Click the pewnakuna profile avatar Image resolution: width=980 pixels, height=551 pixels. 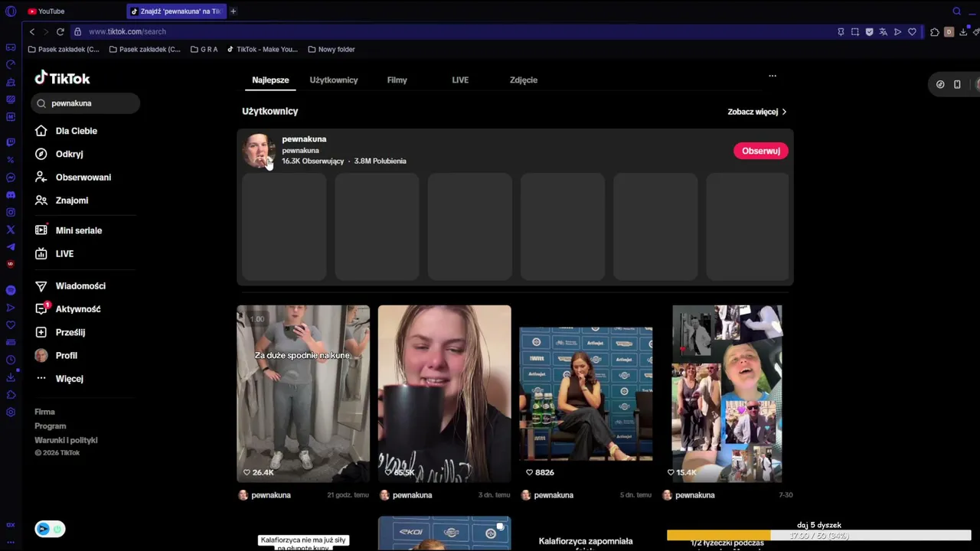click(x=258, y=150)
